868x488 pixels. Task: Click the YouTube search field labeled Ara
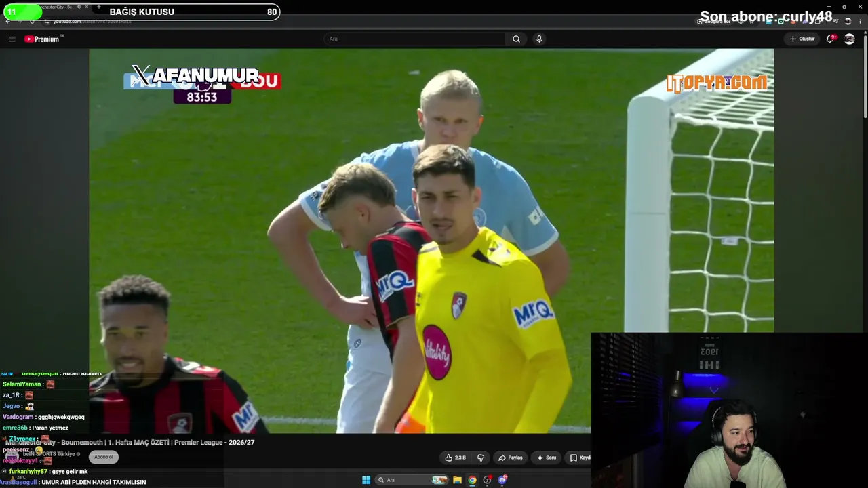pos(415,39)
